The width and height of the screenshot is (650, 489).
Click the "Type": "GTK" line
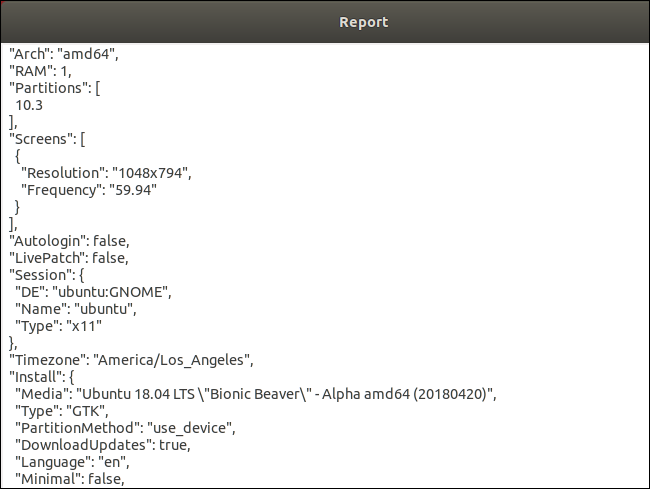pyautogui.click(x=61, y=410)
